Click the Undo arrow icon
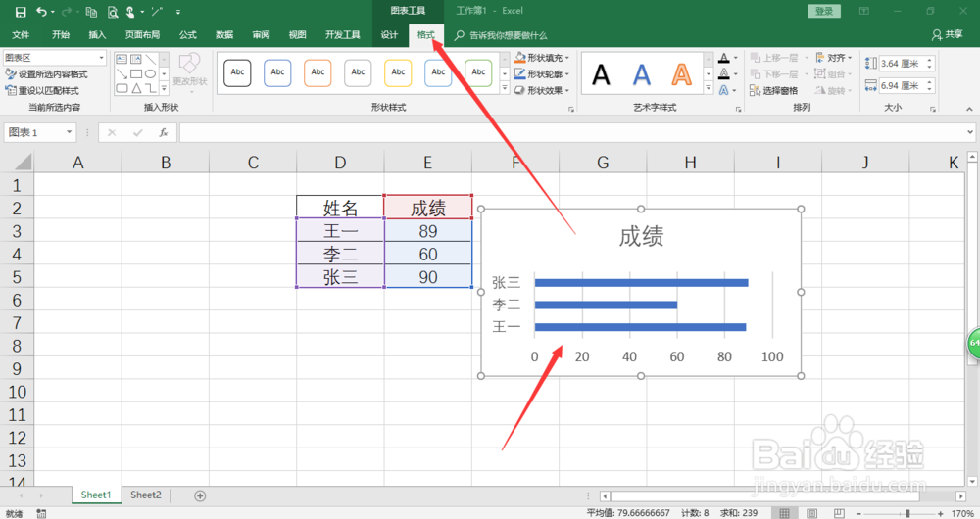The image size is (980, 519). pyautogui.click(x=41, y=12)
